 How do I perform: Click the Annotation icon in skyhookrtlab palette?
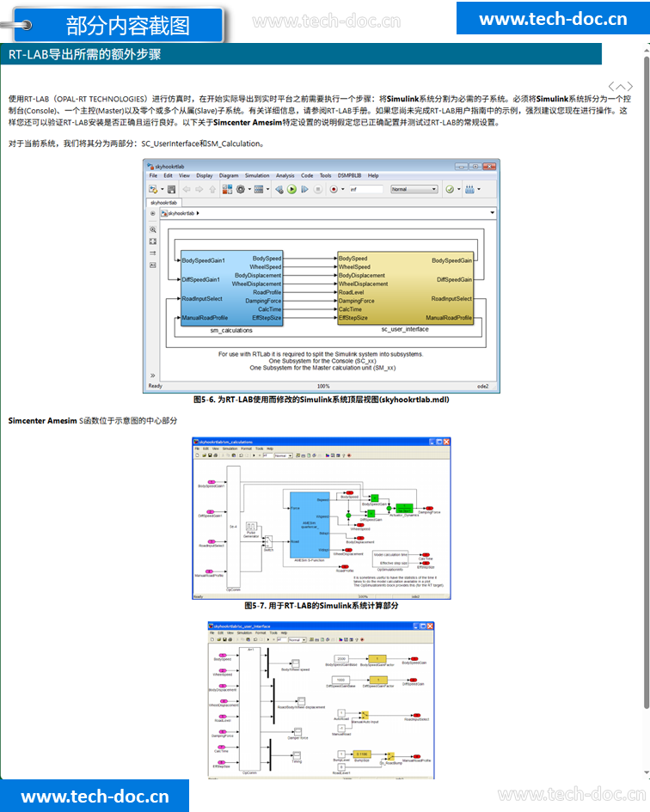[x=153, y=266]
